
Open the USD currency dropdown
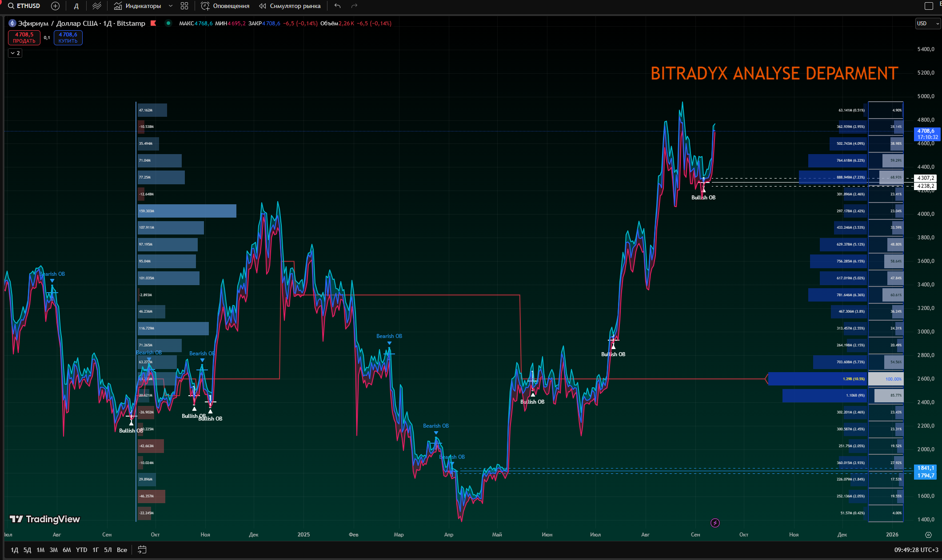tap(928, 24)
